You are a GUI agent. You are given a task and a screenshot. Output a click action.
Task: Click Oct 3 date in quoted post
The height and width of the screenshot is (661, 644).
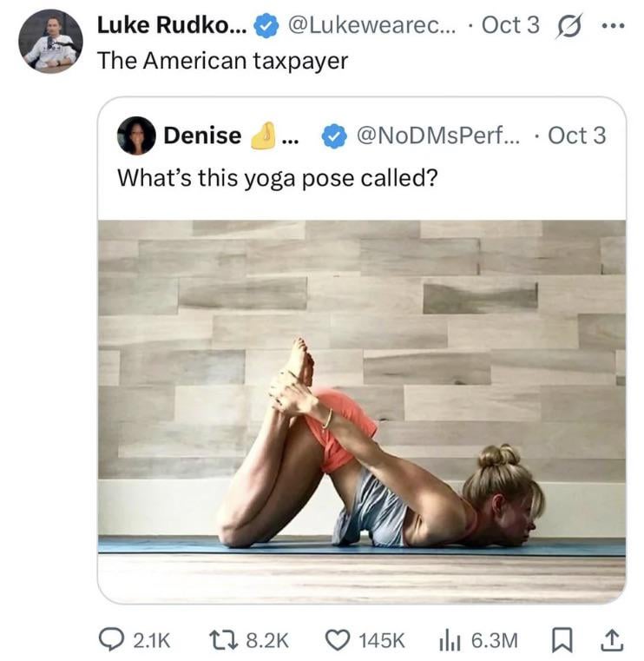click(577, 136)
